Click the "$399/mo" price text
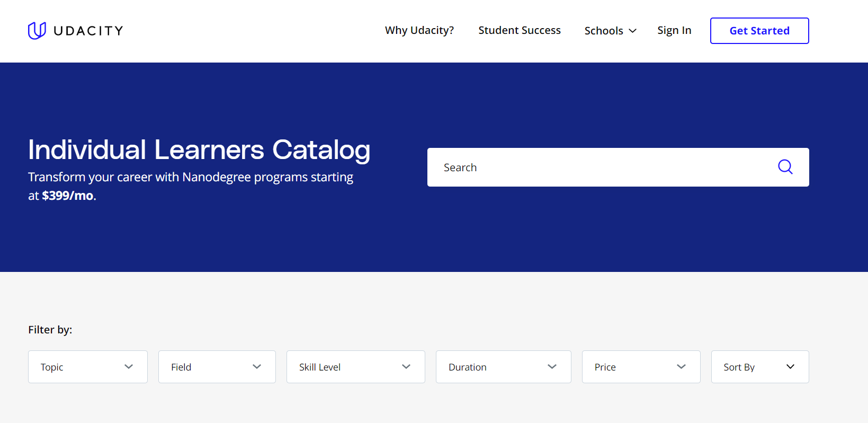 click(68, 196)
